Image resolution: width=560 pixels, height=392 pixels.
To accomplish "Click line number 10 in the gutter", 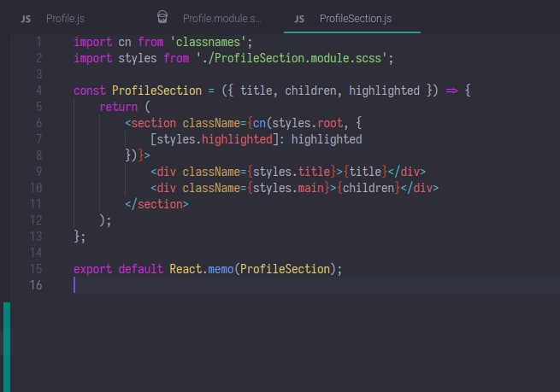I will [36, 188].
